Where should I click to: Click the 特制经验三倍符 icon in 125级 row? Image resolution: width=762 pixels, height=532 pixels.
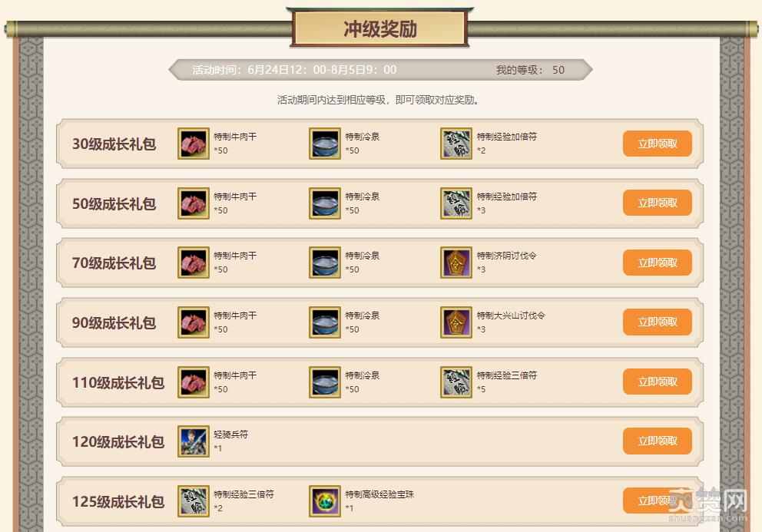point(194,501)
